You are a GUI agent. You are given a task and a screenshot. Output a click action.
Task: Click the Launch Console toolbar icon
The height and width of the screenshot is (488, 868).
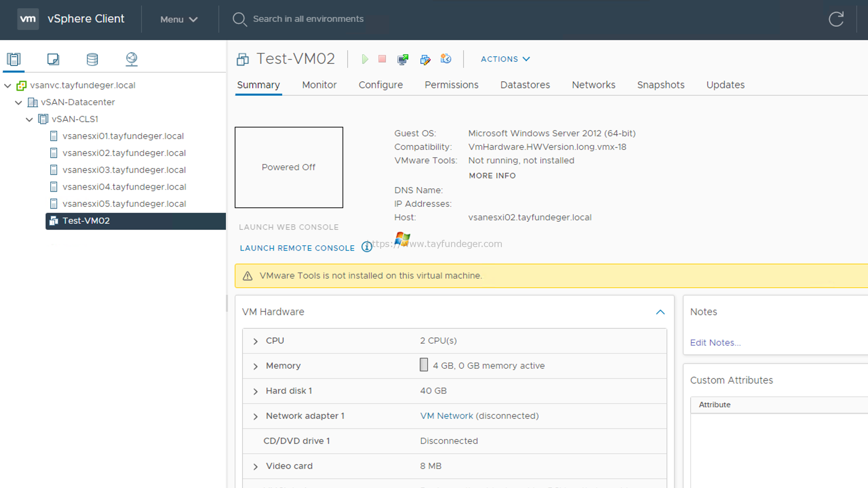(x=403, y=59)
